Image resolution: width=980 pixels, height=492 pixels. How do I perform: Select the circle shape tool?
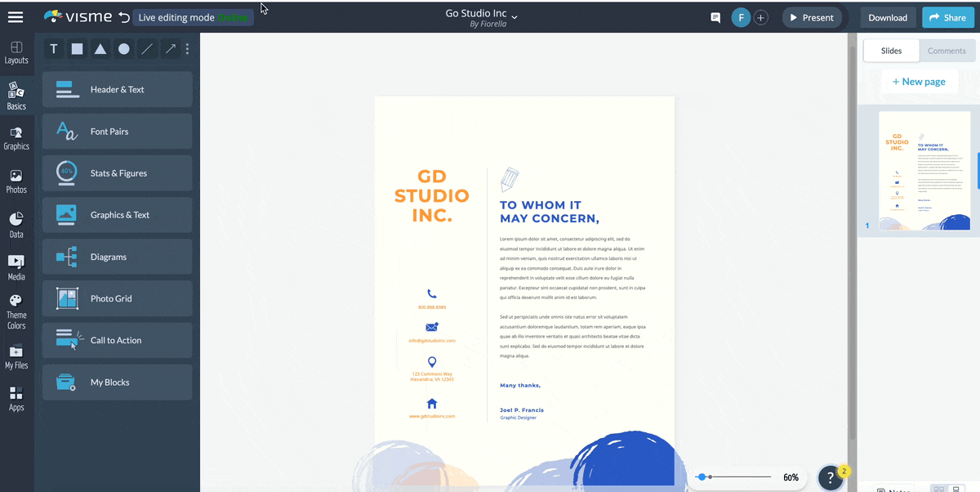coord(123,49)
